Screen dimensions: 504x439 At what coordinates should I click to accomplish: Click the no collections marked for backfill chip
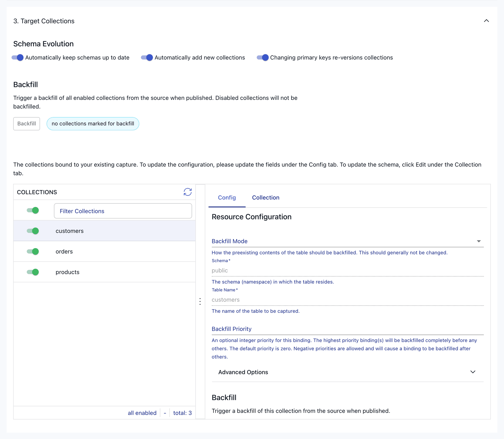(x=93, y=124)
